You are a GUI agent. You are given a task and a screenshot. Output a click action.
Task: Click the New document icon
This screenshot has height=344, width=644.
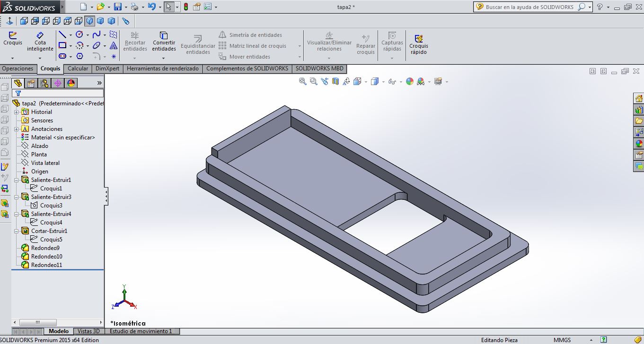83,7
